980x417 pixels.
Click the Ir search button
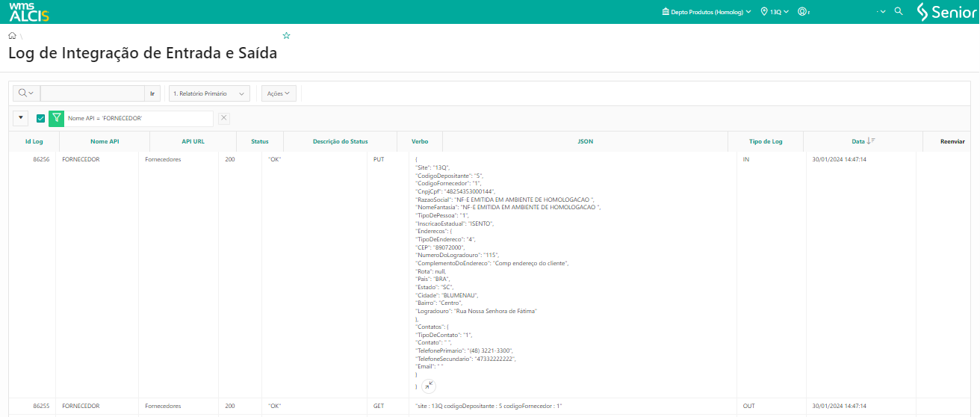coord(152,93)
